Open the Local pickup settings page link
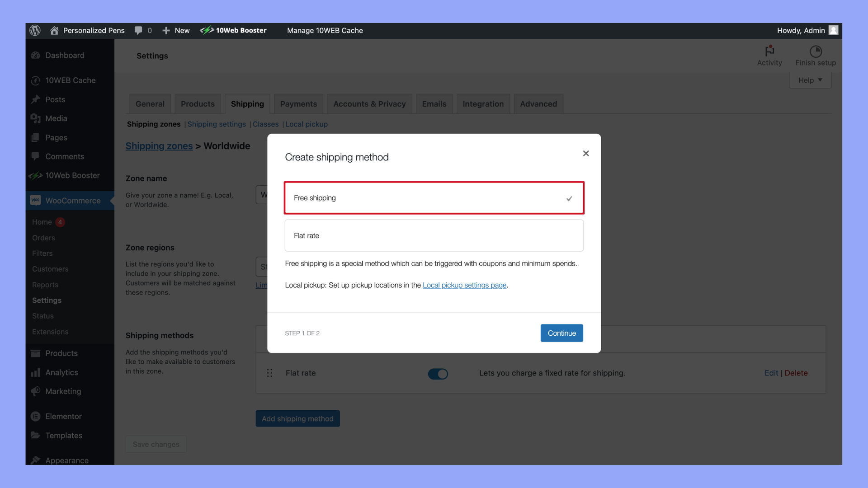Screen dimensions: 868x488 pyautogui.click(x=464, y=285)
